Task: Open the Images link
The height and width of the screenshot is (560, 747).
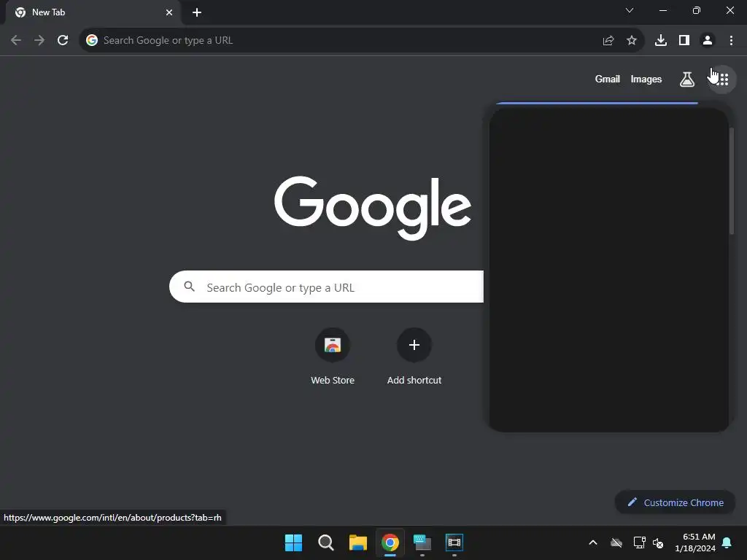Action: tap(646, 79)
